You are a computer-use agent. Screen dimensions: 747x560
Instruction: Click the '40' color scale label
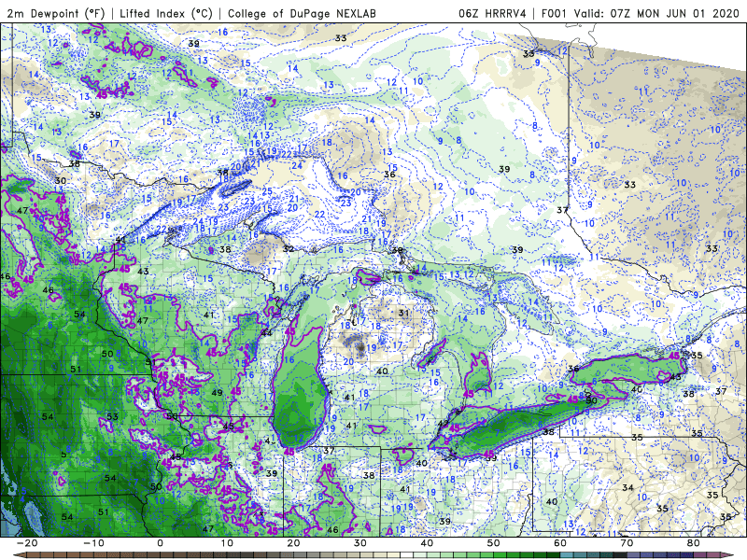pos(427,543)
